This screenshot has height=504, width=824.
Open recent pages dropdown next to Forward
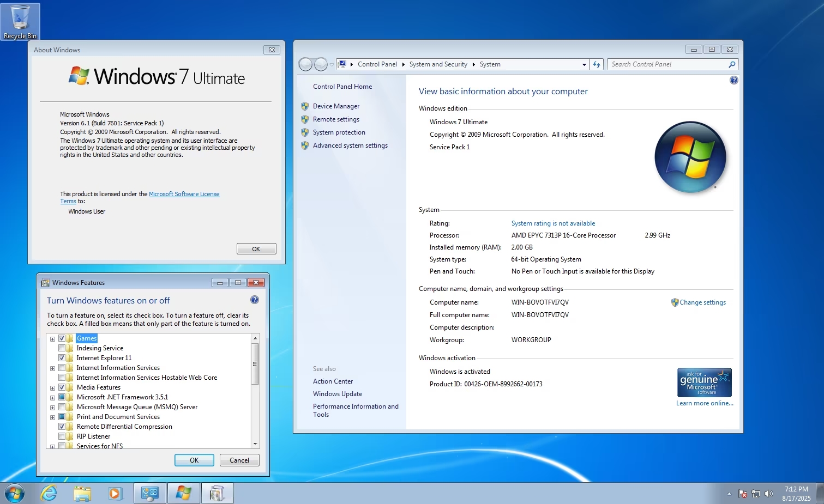pos(332,65)
